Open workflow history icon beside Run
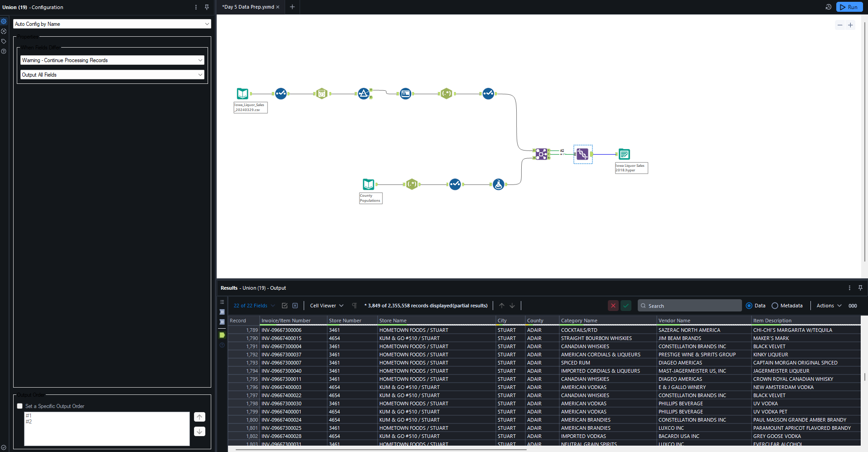Viewport: 868px width, 452px height. click(828, 7)
